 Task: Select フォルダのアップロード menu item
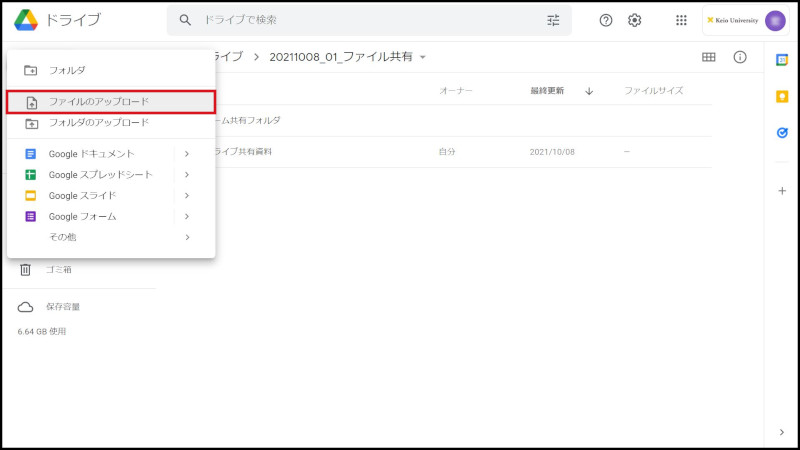pos(99,123)
